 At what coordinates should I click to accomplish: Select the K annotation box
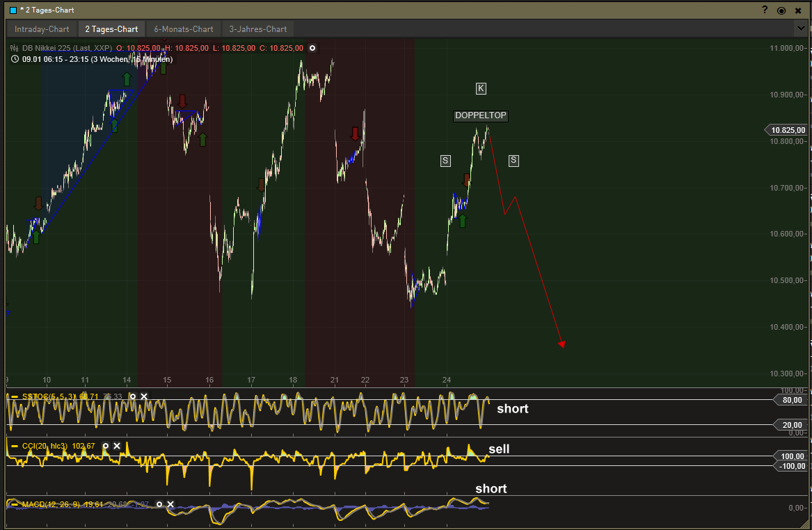[481, 88]
